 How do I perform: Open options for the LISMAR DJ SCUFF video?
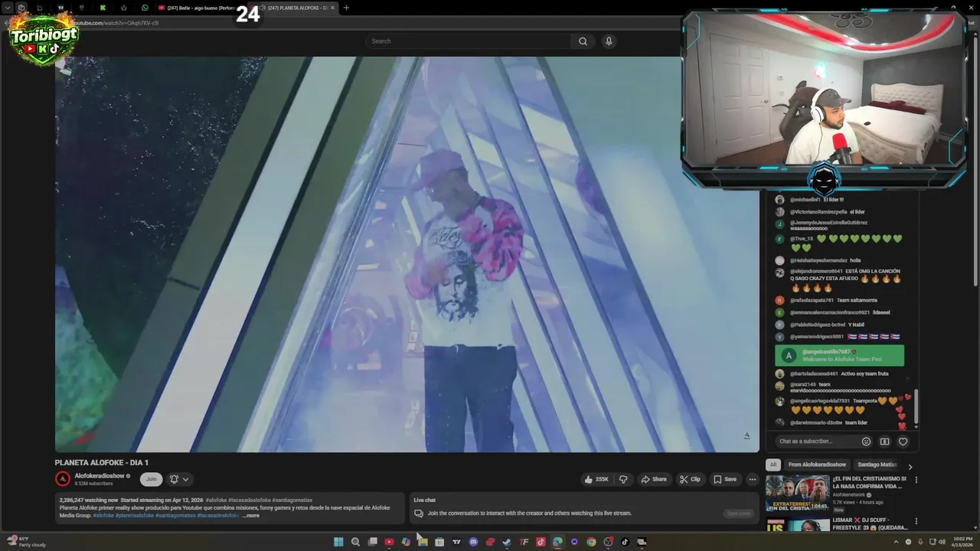(916, 521)
